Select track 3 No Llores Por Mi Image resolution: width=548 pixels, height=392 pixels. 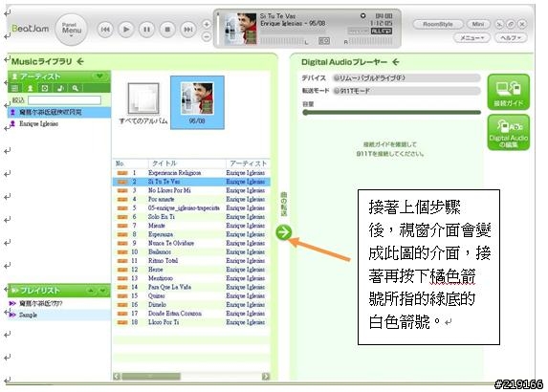click(x=191, y=190)
